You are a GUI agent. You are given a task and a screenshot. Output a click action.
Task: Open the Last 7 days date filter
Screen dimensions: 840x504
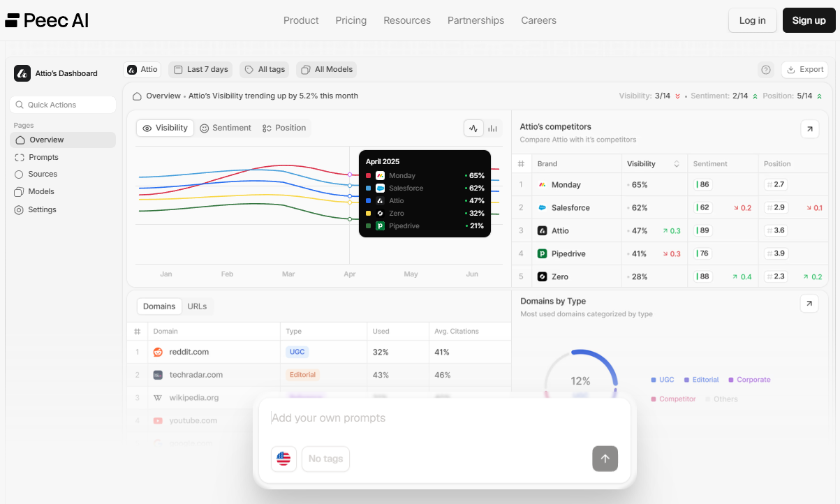coord(200,70)
